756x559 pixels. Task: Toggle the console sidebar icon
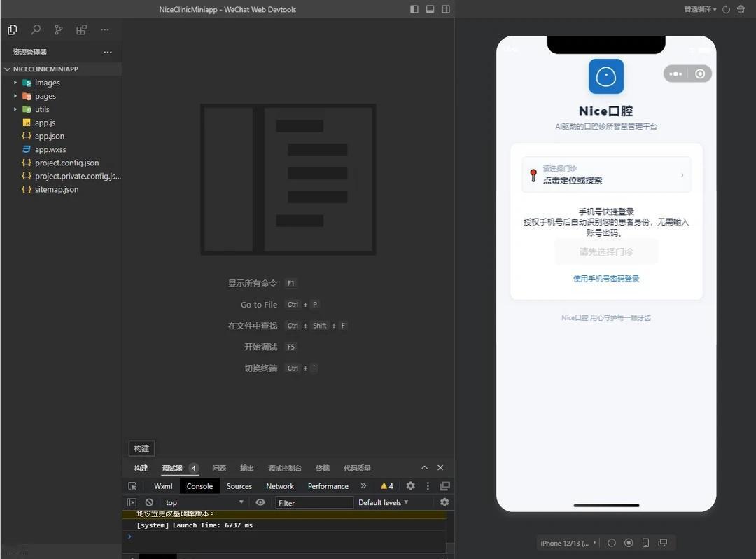pos(132,502)
